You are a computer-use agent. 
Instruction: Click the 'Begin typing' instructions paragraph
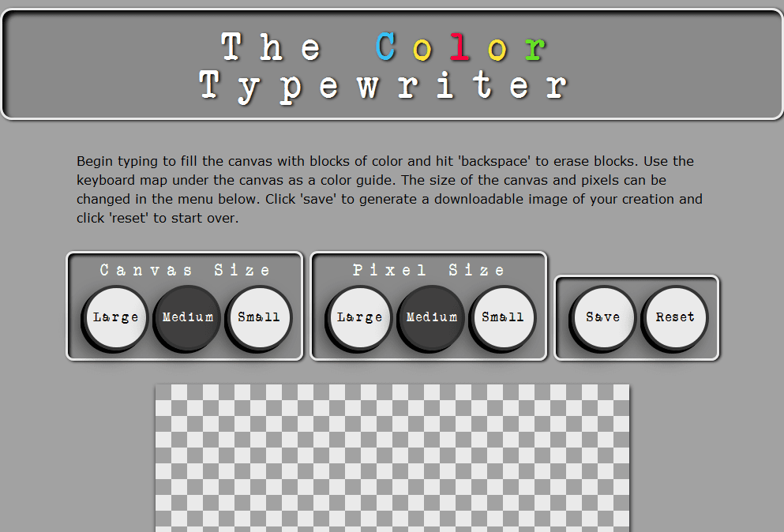389,189
